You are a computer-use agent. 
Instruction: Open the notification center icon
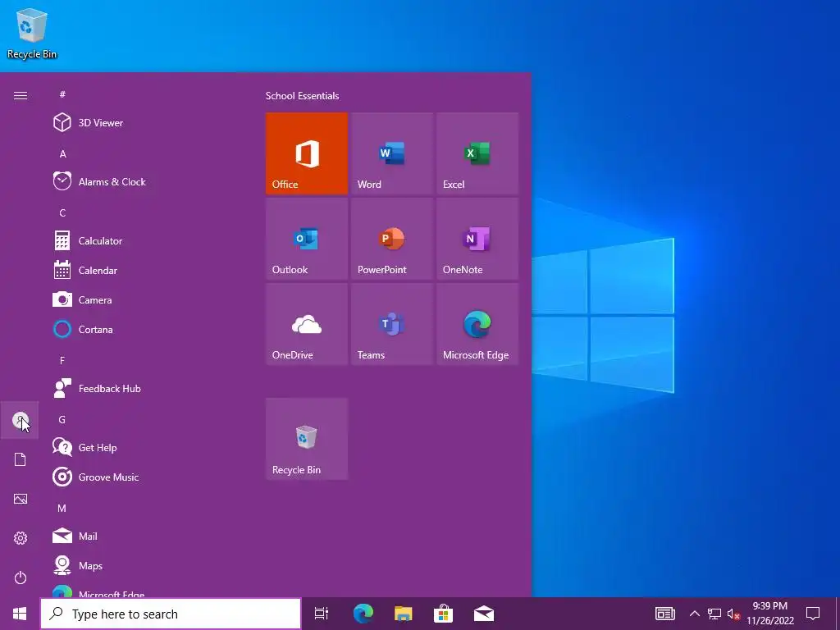tap(813, 614)
